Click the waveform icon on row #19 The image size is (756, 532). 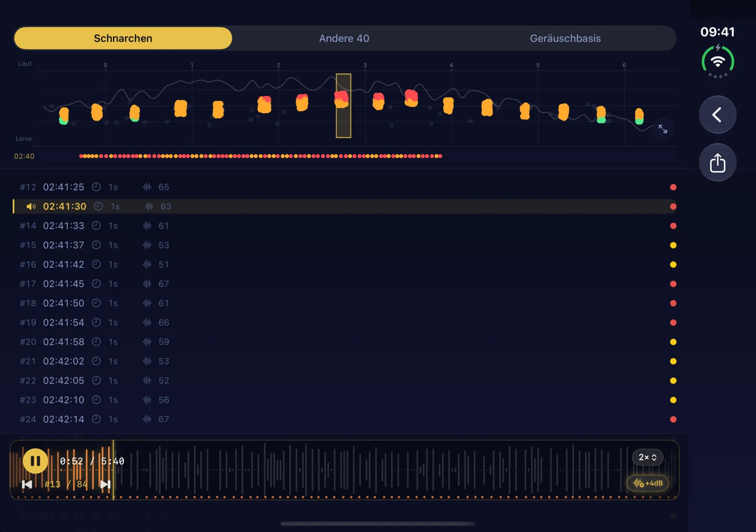147,323
